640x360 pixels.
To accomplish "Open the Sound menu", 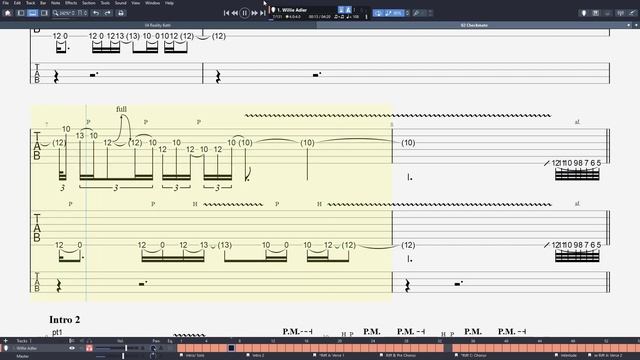I will (x=120, y=3).
